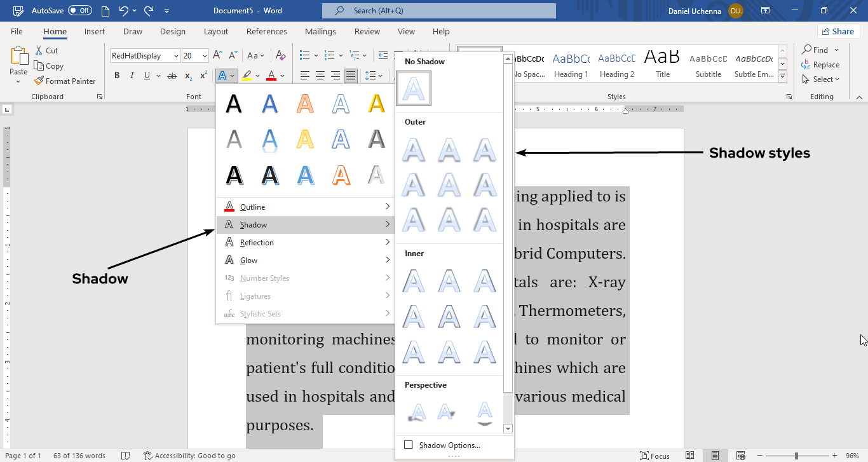Screen dimensions: 868x462
Task: Click the zoom slider handle
Action: point(796,456)
